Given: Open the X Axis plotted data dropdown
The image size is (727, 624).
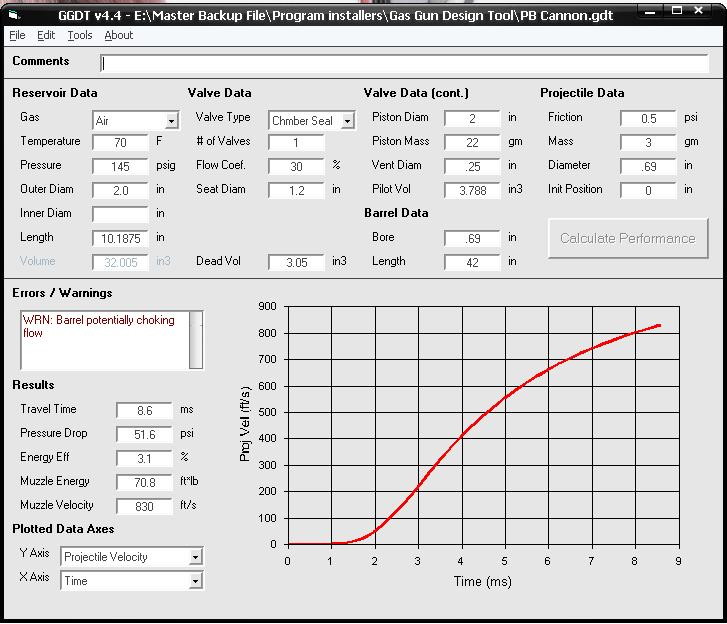Looking at the screenshot, I should point(195,581).
